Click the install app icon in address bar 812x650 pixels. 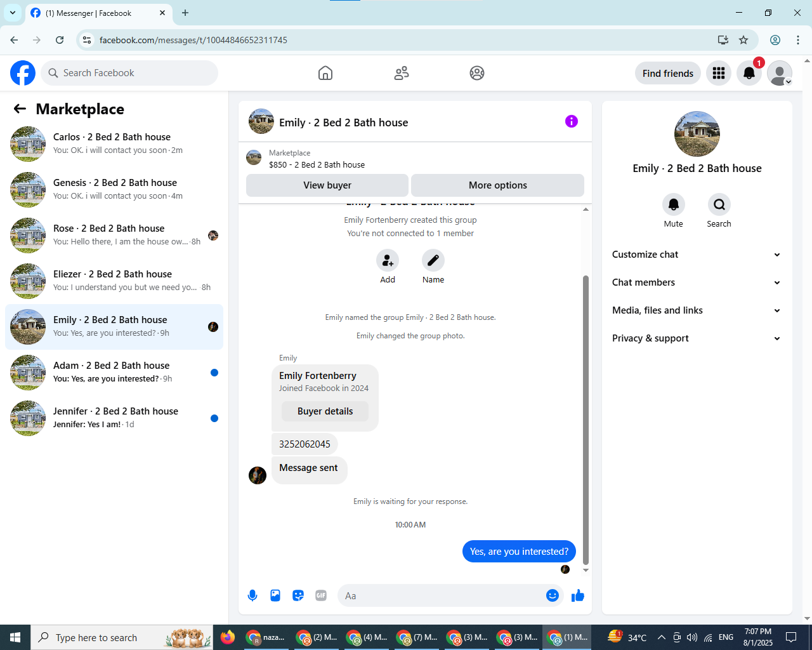pyautogui.click(x=723, y=40)
